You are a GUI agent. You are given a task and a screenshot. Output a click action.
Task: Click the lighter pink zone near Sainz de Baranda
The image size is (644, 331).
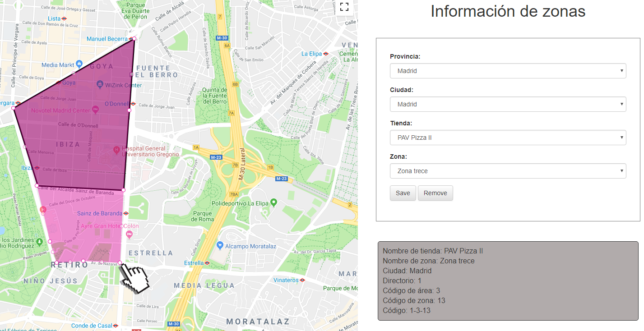click(x=83, y=225)
